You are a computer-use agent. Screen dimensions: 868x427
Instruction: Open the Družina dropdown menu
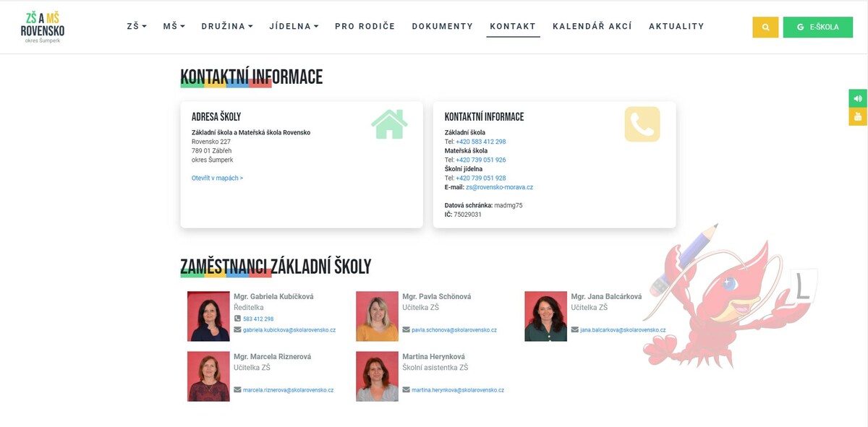226,27
